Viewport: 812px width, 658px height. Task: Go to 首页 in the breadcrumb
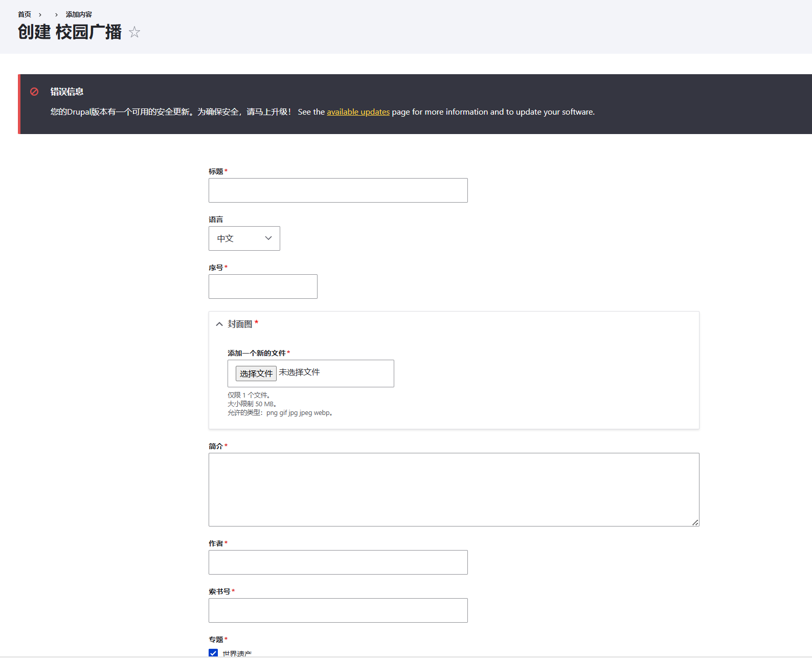pyautogui.click(x=25, y=15)
